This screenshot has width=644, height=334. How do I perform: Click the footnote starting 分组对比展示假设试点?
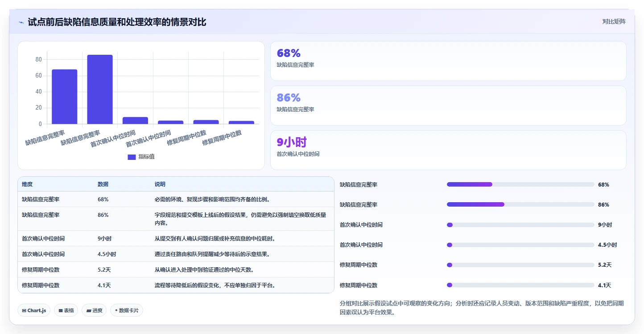482,308
